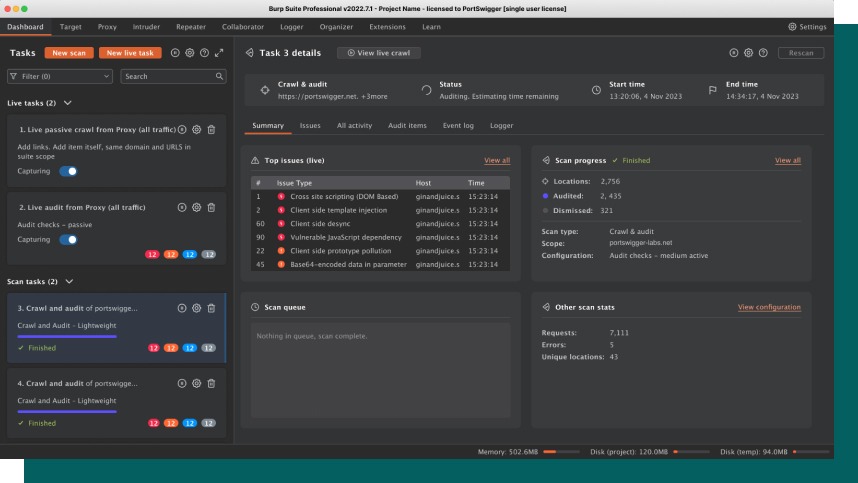Open Settings in the top-right corner

[807, 26]
